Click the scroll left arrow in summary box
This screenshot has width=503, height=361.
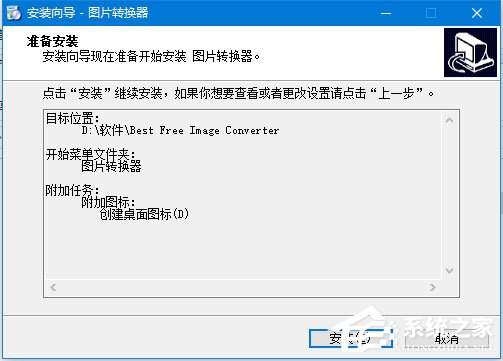point(53,287)
